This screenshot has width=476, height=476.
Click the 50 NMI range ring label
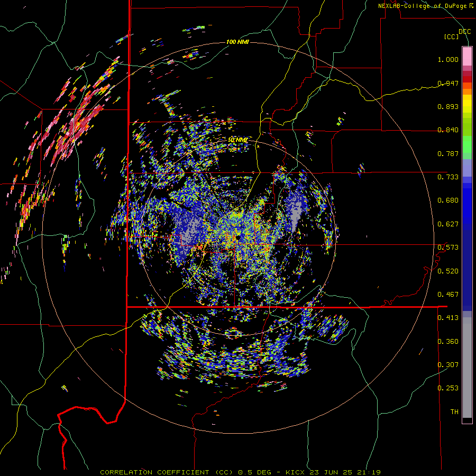(237, 140)
